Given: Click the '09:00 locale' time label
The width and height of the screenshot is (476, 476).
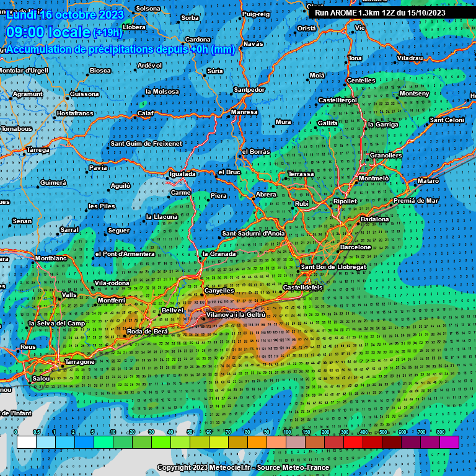Looking at the screenshot, I should [48, 32].
